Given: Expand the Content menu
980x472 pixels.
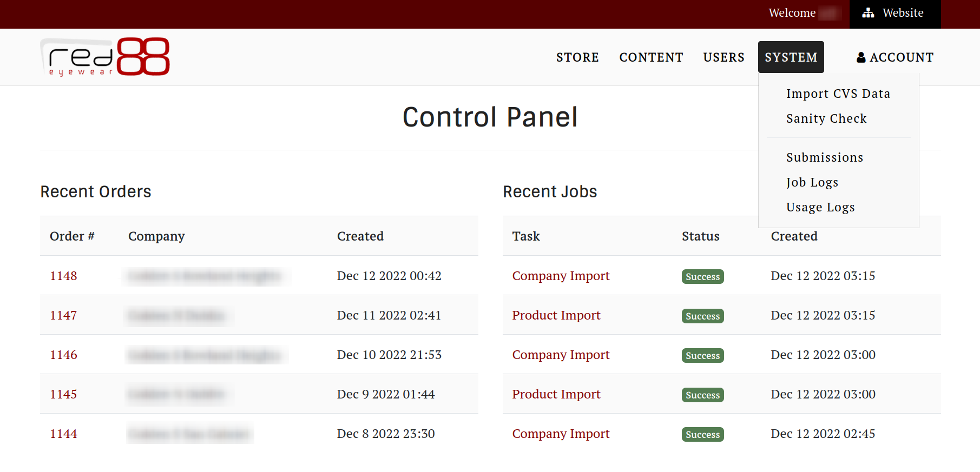Looking at the screenshot, I should (651, 57).
